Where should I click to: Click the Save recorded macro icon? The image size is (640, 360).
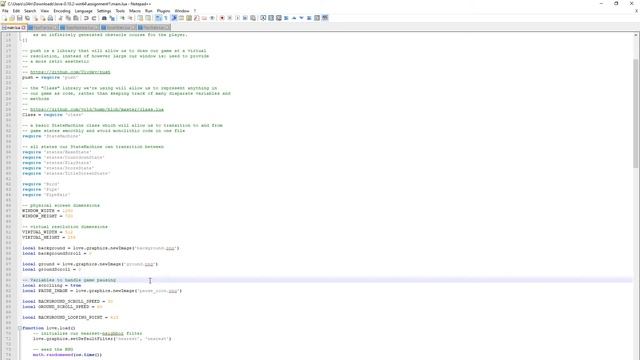[253, 18]
